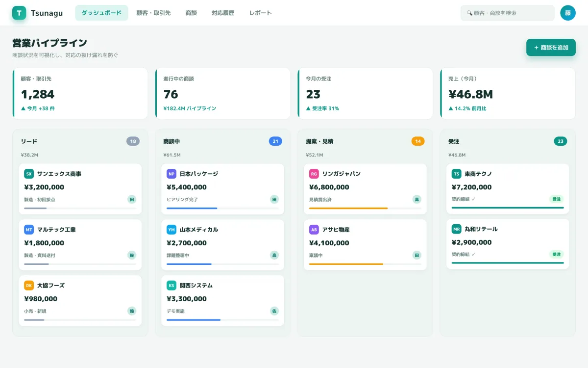
Task: Click assignee 高 avatar on 山本メディカル card
Action: coord(274,255)
